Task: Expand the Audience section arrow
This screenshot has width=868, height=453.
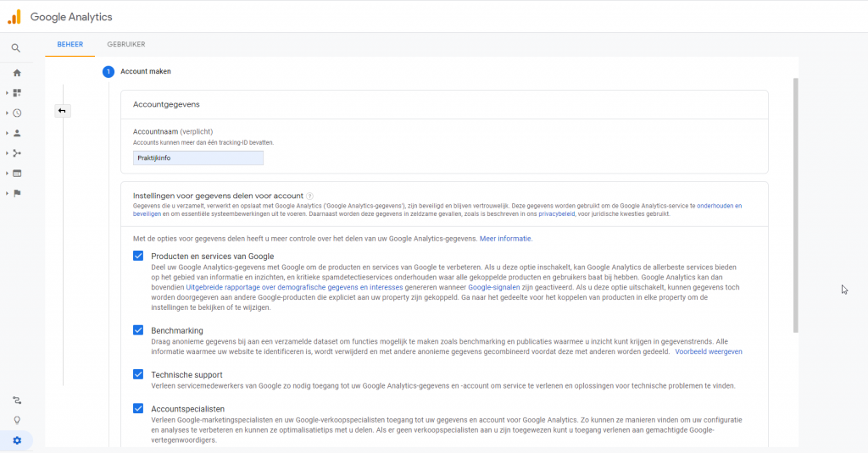Action: pos(7,133)
